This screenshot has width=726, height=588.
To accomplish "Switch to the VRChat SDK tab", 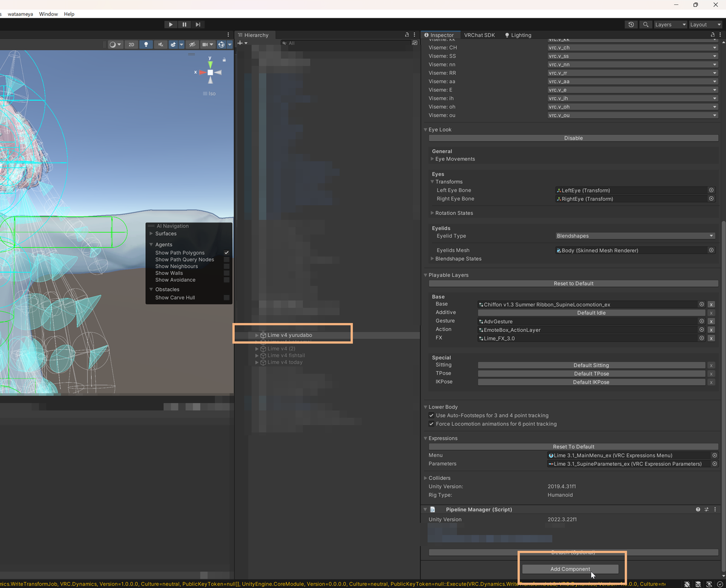I will pos(479,35).
